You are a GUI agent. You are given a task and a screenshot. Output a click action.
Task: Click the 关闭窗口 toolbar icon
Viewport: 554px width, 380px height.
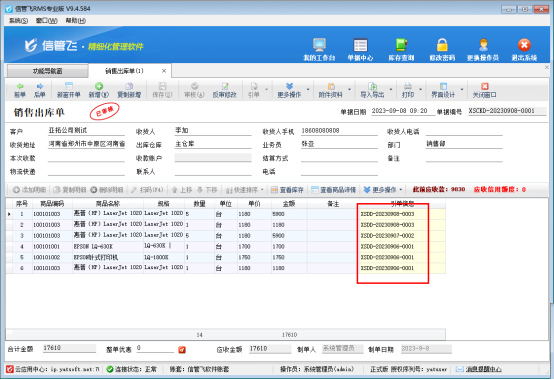coord(484,90)
